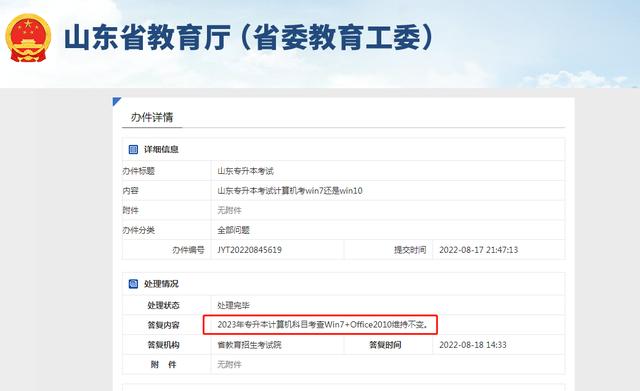640x391 pixels.
Task: Click reply time 2022-08-18 14:33
Action: 473,345
